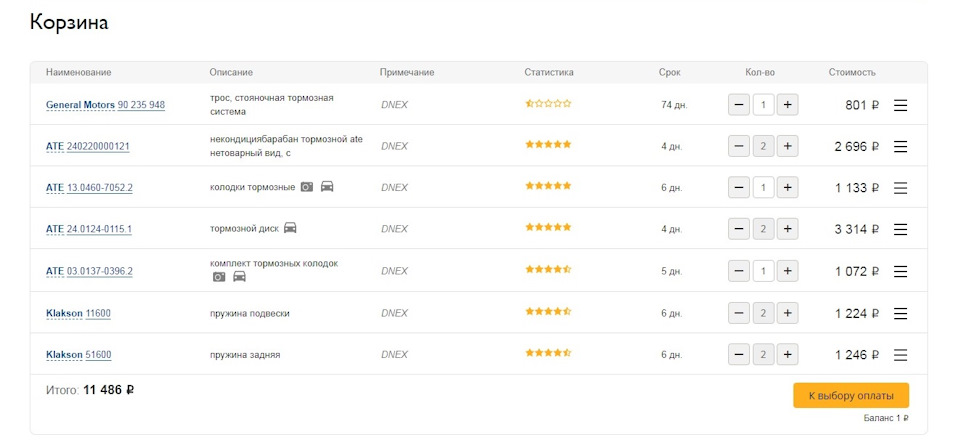Click car icon under комплект тормозных колодок
This screenshot has height=440, width=960.
click(239, 277)
